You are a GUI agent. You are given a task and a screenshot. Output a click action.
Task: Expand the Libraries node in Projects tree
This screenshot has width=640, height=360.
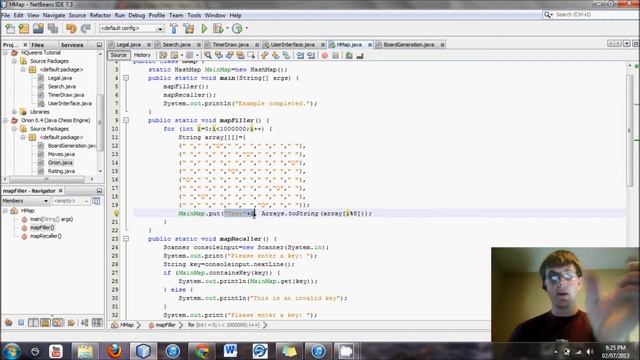14,112
